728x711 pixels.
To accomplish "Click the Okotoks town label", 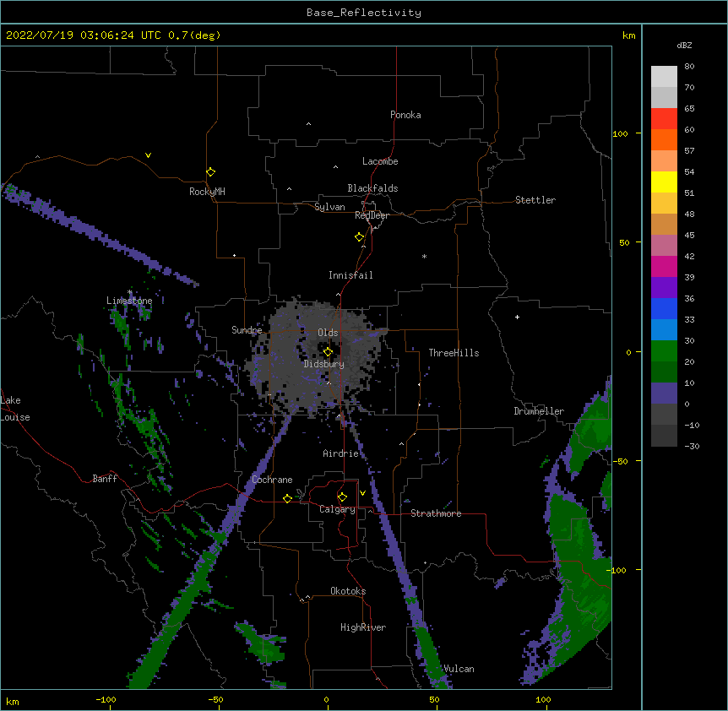I will pos(348,591).
